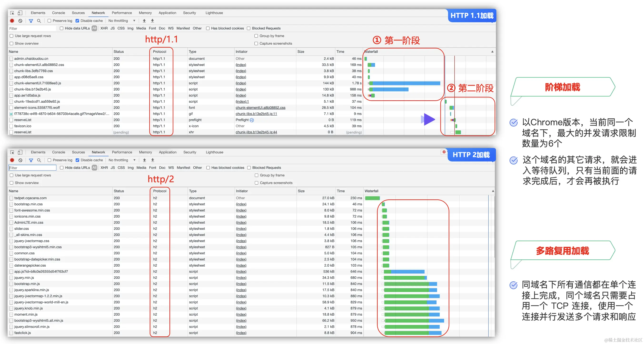Viewport: 644px width, 344px height.
Task: Click file icon of jquery.min.js row
Action: pyautogui.click(x=11, y=278)
